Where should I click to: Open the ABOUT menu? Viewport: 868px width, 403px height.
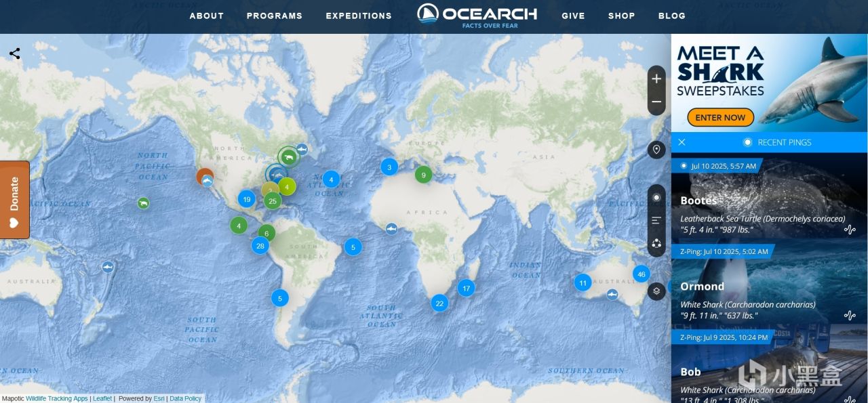(207, 16)
